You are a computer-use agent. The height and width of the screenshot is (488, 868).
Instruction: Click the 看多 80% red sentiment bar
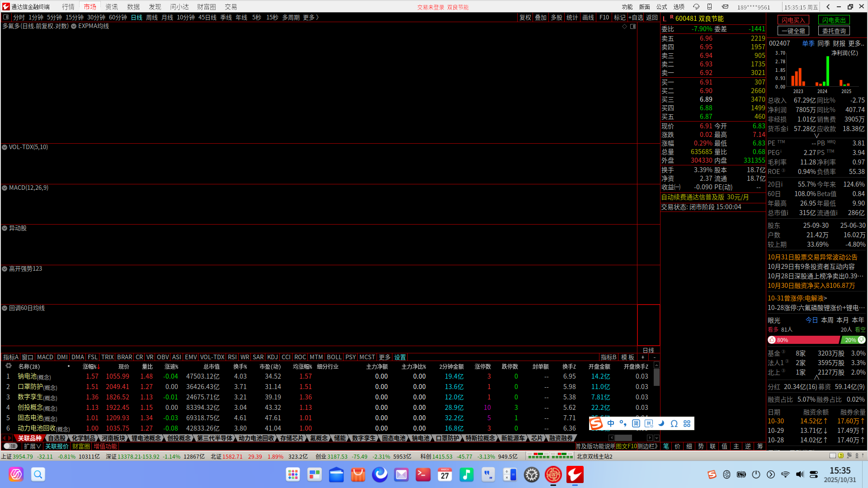804,340
